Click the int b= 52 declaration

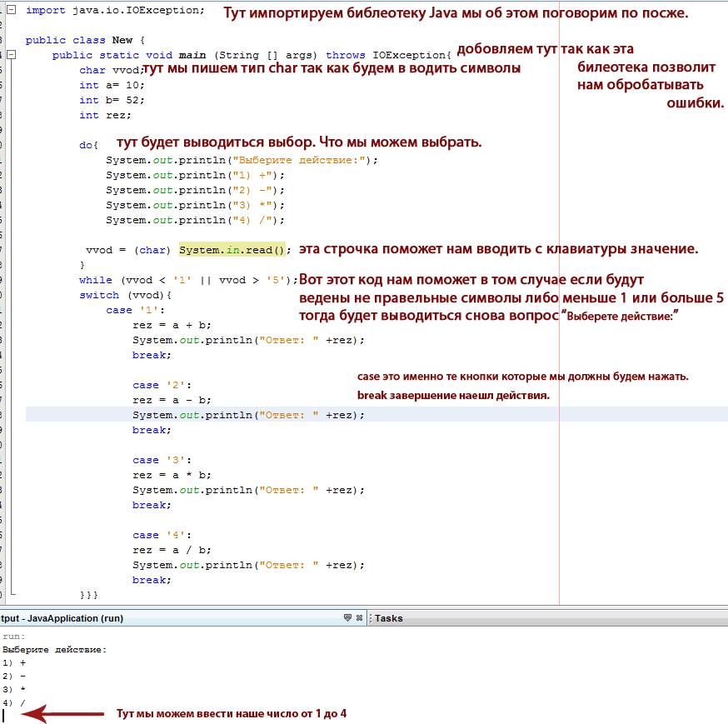112,100
